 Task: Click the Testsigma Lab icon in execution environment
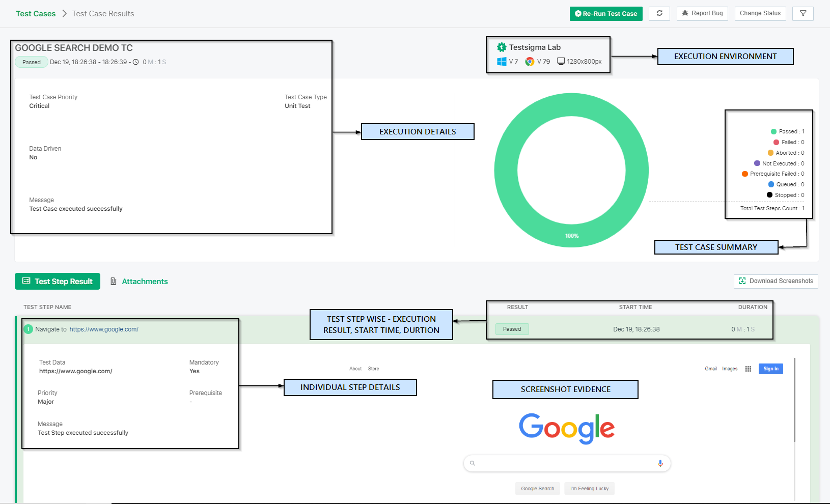pos(501,47)
